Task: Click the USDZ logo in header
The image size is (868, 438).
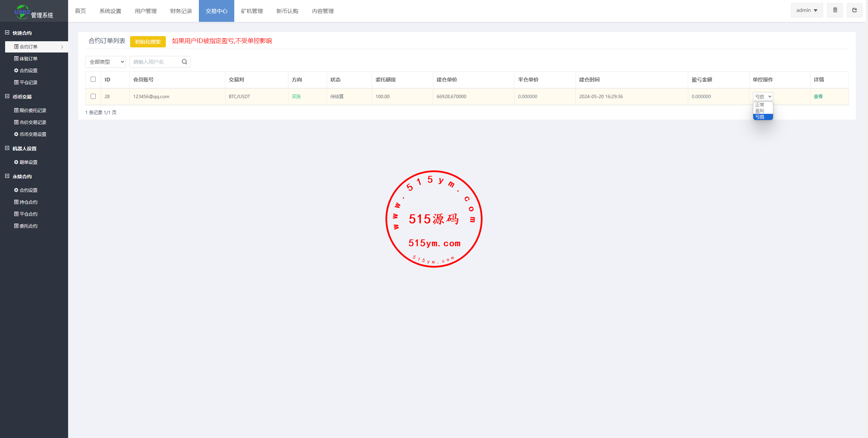Action: click(22, 12)
